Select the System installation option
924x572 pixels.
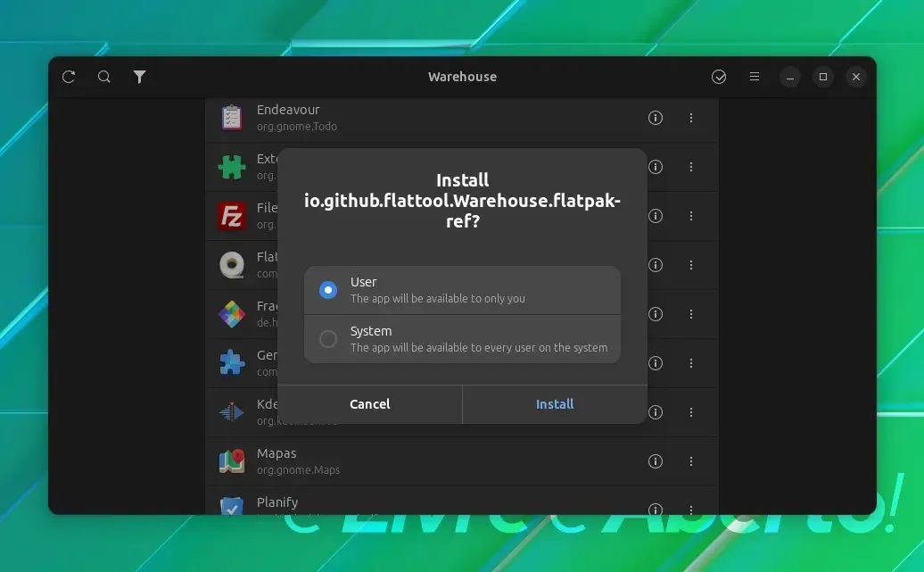point(463,339)
